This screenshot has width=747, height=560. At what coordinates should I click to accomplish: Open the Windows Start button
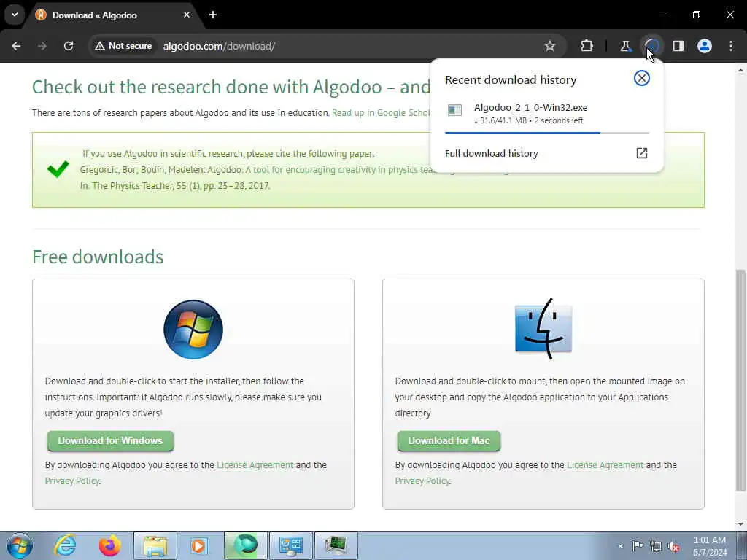point(20,545)
